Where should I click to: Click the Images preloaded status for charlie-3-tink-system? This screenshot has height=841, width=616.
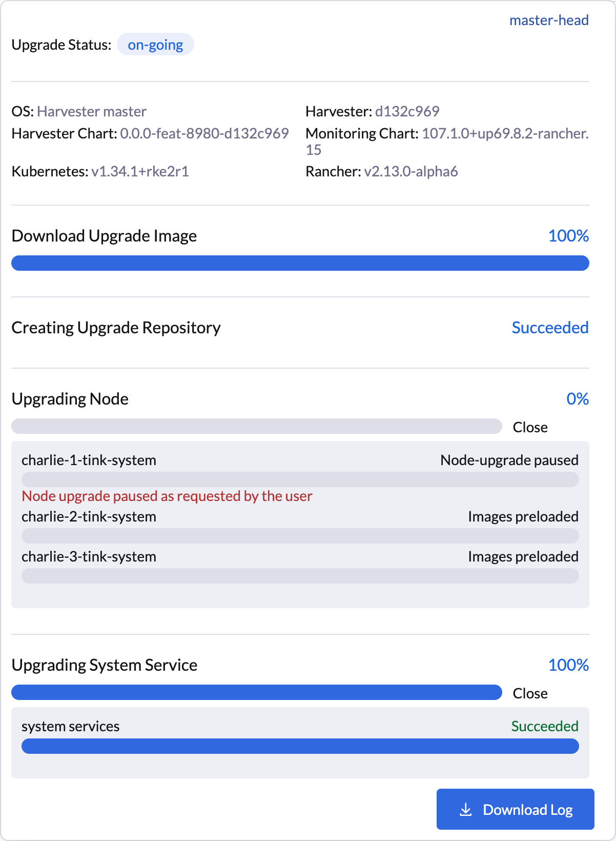pos(523,556)
